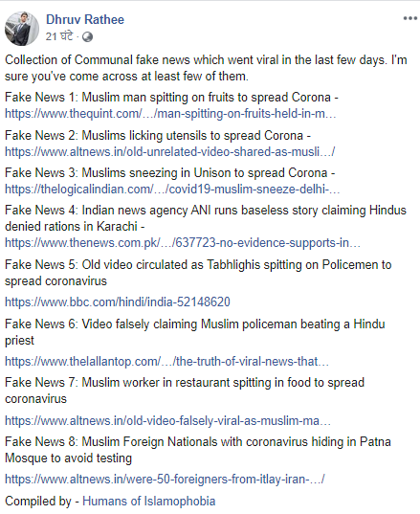Open the altnews.in old-unrelated-video link
The image size is (420, 514).
point(169,152)
